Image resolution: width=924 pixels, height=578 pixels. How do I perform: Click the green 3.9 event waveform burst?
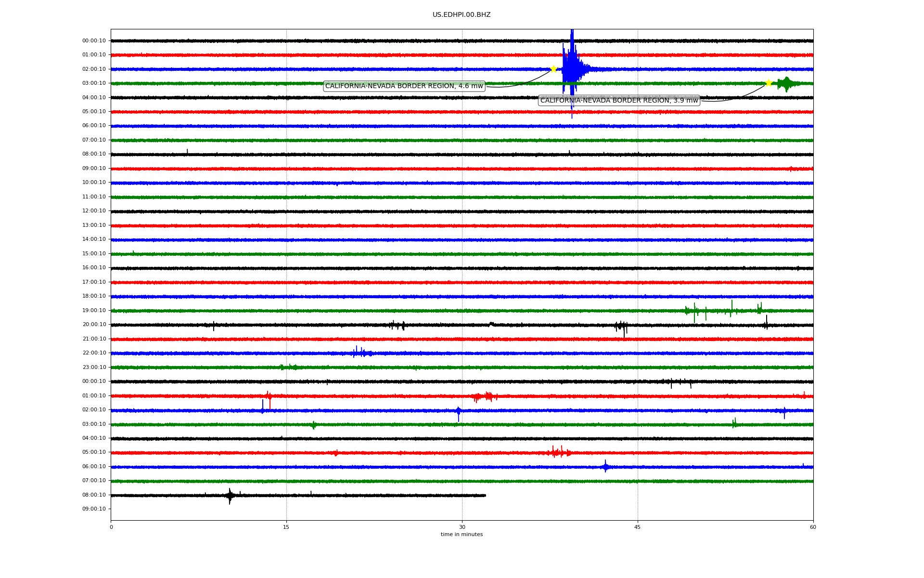click(786, 84)
